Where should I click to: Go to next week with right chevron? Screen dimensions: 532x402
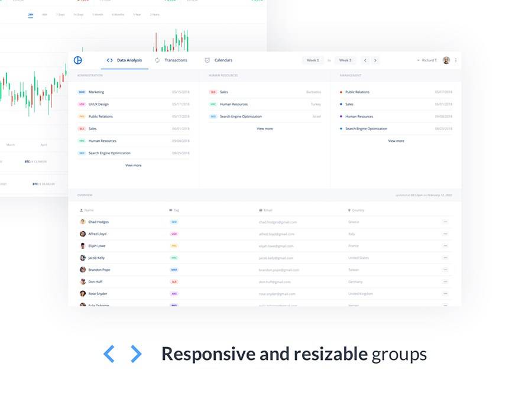pyautogui.click(x=375, y=60)
